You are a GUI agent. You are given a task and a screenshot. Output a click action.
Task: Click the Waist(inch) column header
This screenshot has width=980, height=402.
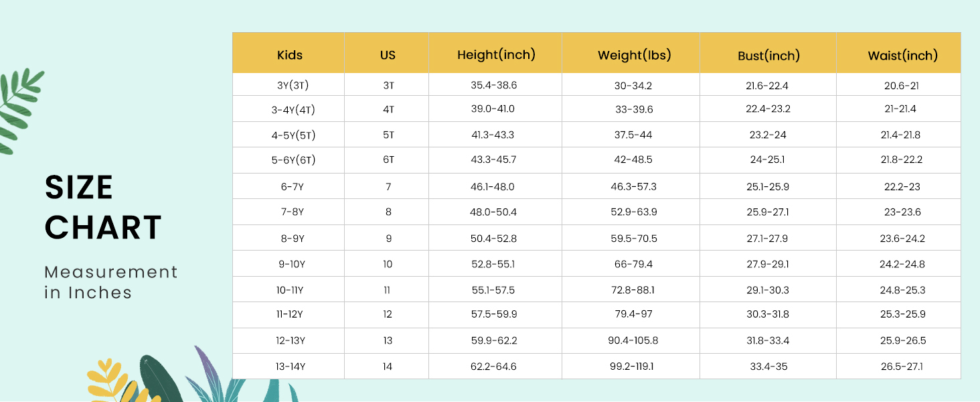902,56
